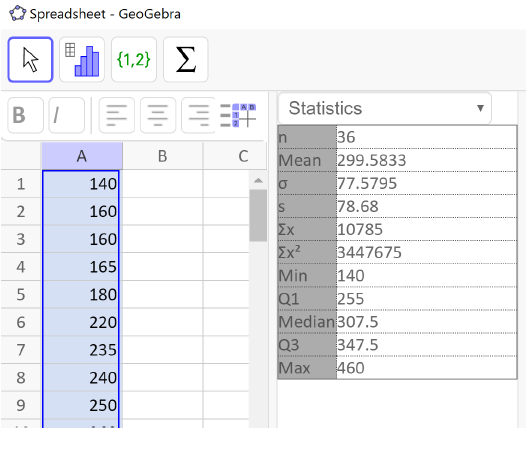
Task: Select row 1 header
Action: [x=21, y=184]
